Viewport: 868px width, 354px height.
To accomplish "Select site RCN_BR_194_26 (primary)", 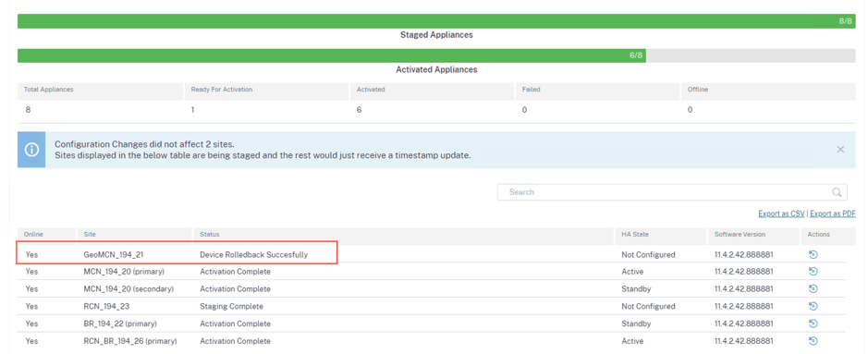I will tap(130, 341).
